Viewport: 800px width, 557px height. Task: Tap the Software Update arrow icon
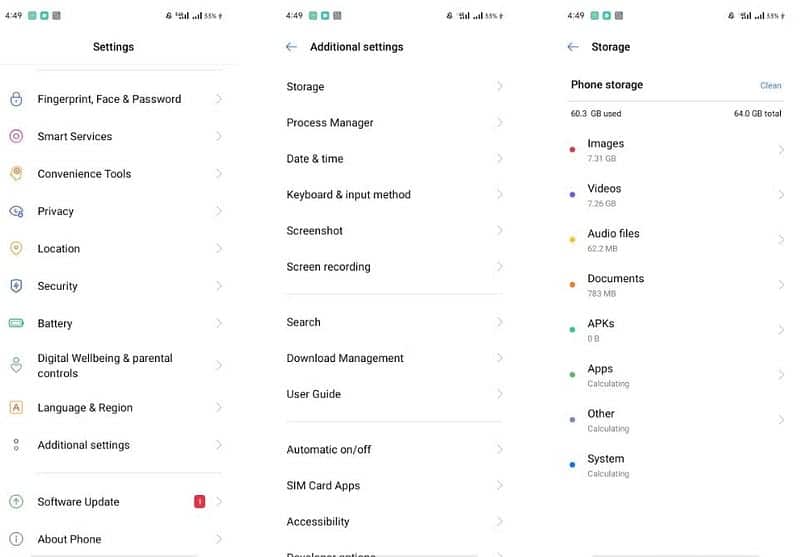(x=16, y=502)
